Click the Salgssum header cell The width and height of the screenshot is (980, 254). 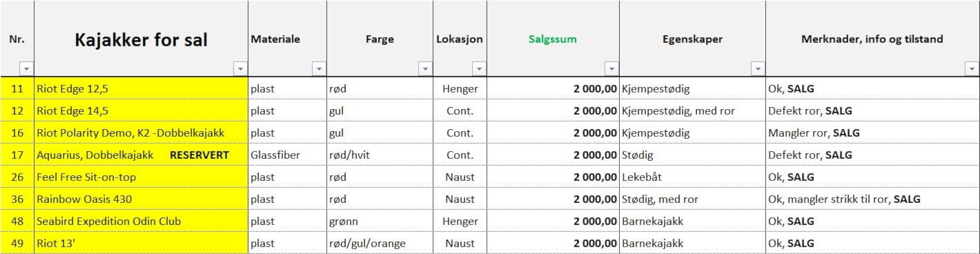coord(553,39)
